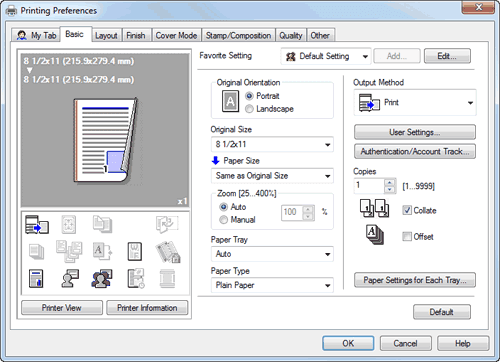The height and width of the screenshot is (362, 500).
Task: Click the Printer Information button
Action: coord(147,308)
